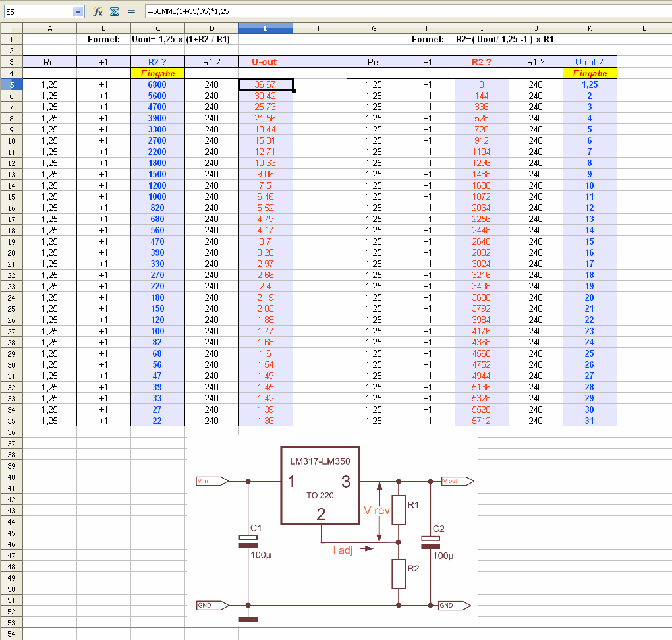Click the Function equals sign icon

pyautogui.click(x=131, y=12)
